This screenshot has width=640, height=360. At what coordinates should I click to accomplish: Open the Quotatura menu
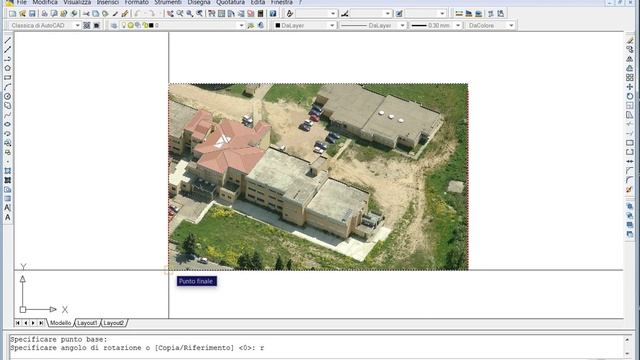click(x=231, y=2)
